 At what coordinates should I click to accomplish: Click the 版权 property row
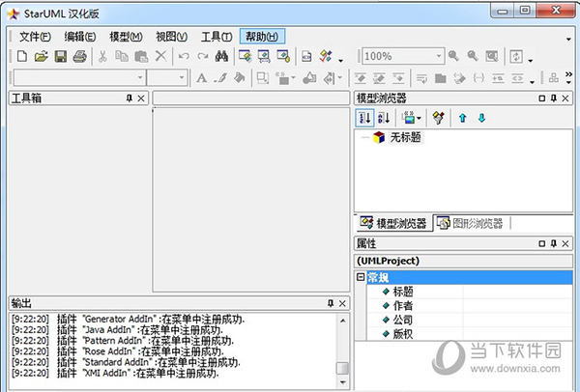(470, 334)
